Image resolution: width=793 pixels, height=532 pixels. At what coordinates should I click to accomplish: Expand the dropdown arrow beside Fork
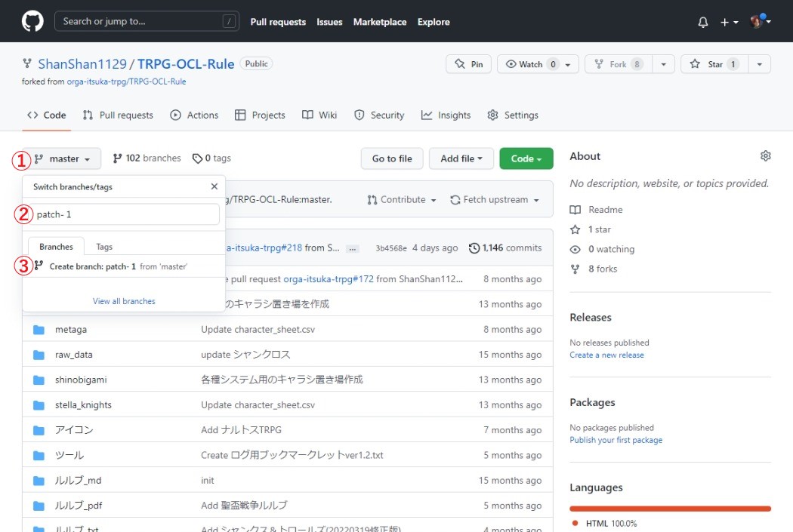pyautogui.click(x=664, y=64)
